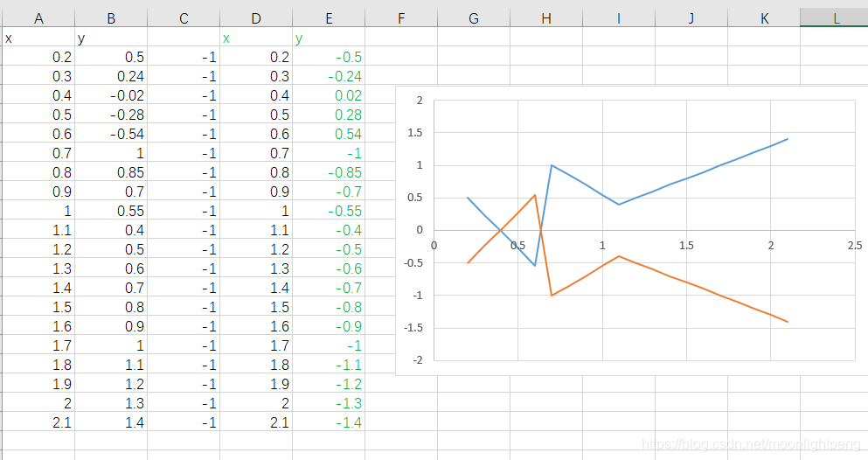The height and width of the screenshot is (460, 868).
Task: Select cell 0.4 in column B
Action: pos(111,230)
